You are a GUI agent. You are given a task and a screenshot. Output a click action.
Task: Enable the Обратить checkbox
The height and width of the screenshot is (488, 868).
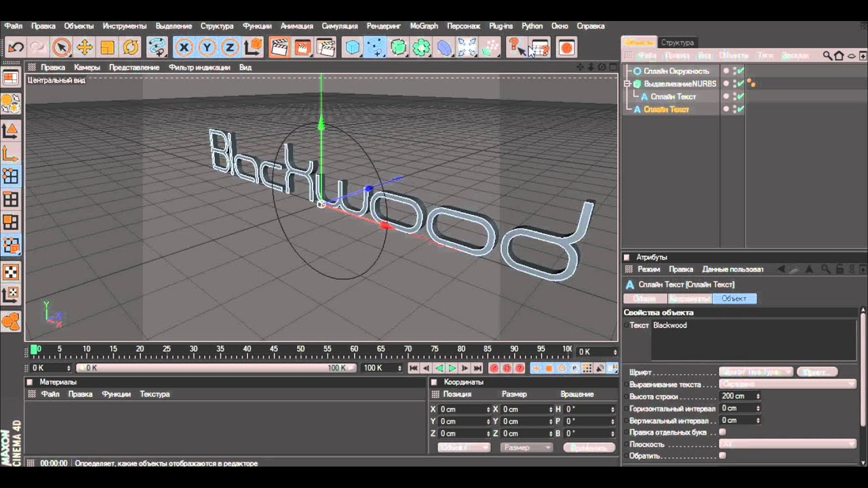point(722,455)
